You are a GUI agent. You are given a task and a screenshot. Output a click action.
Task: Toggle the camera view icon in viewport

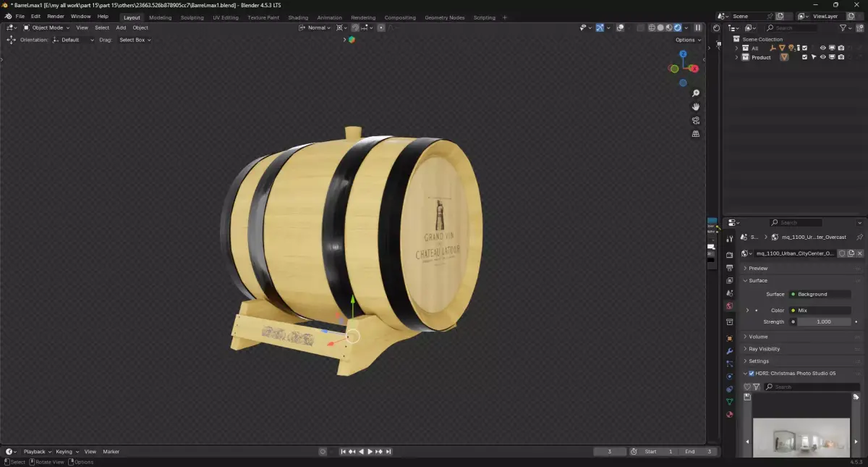coord(696,120)
